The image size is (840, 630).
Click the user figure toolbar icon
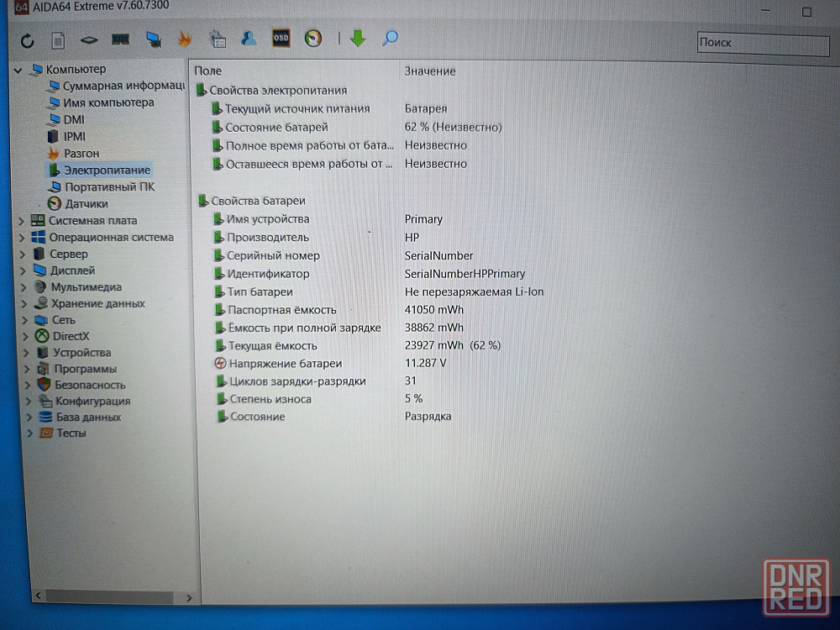pyautogui.click(x=249, y=38)
